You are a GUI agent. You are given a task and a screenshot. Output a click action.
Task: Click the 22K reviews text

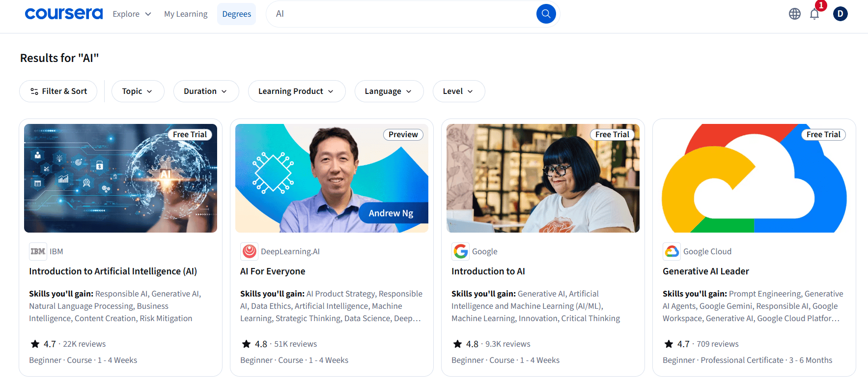[84, 344]
